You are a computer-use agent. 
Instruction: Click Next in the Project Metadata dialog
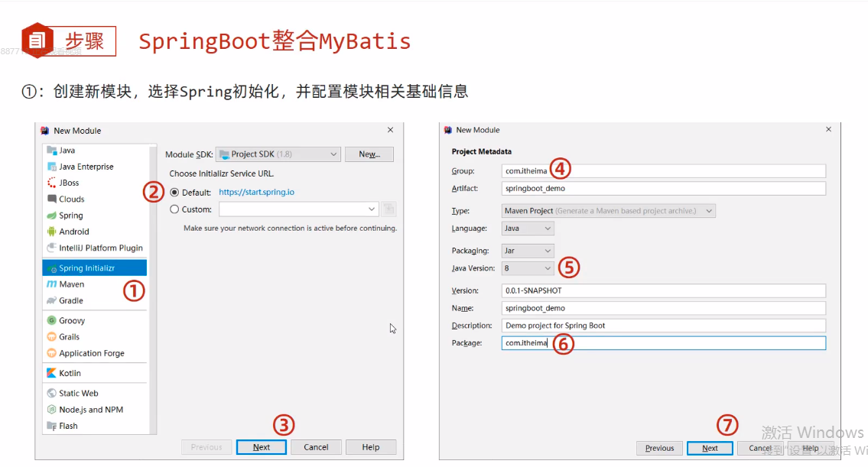[710, 448]
